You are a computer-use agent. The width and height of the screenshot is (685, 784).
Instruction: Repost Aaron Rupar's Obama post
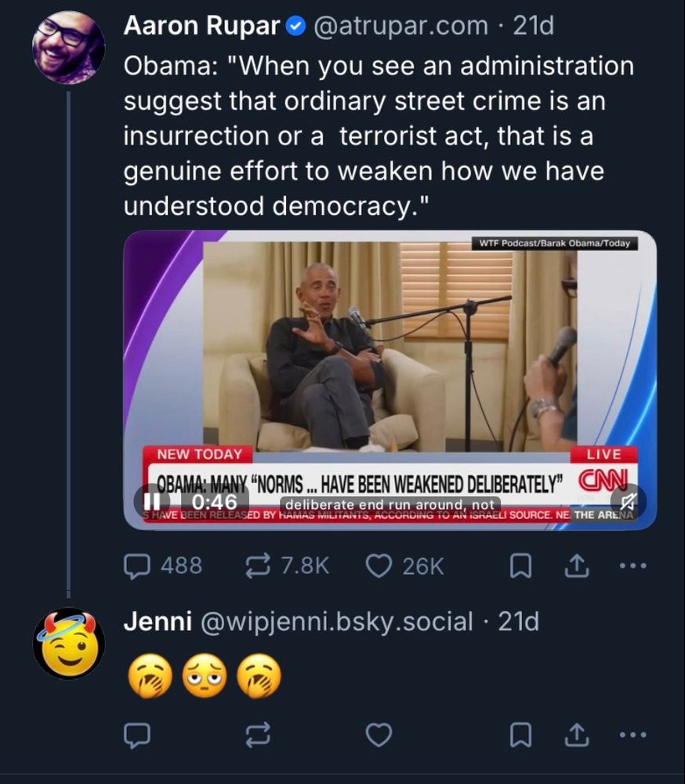258,565
